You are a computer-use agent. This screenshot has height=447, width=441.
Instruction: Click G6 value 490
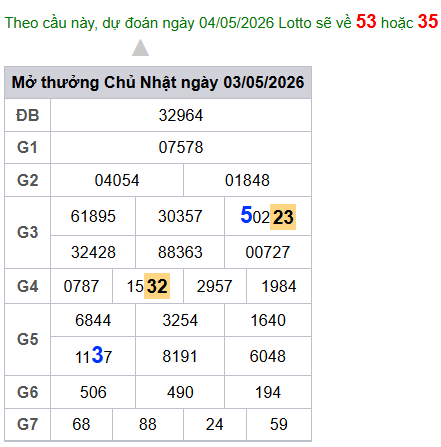[x=180, y=392]
